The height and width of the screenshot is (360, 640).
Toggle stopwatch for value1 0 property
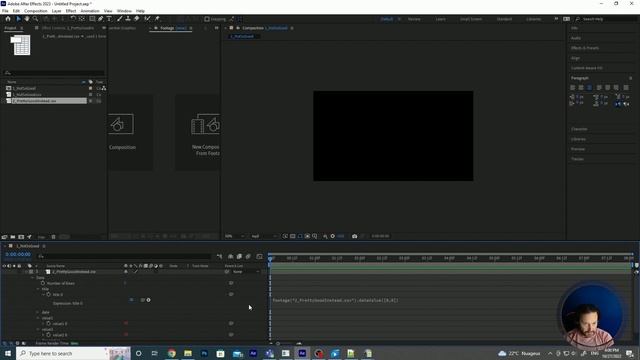[x=49, y=323]
